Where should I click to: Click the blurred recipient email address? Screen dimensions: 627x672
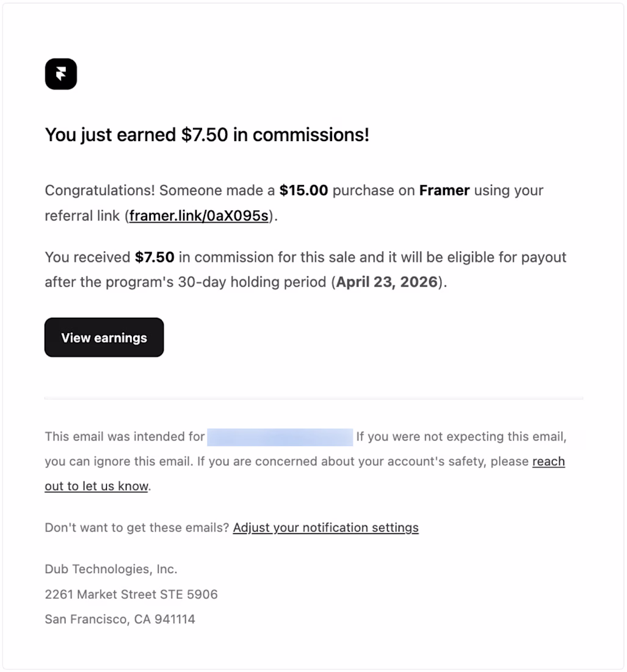280,437
